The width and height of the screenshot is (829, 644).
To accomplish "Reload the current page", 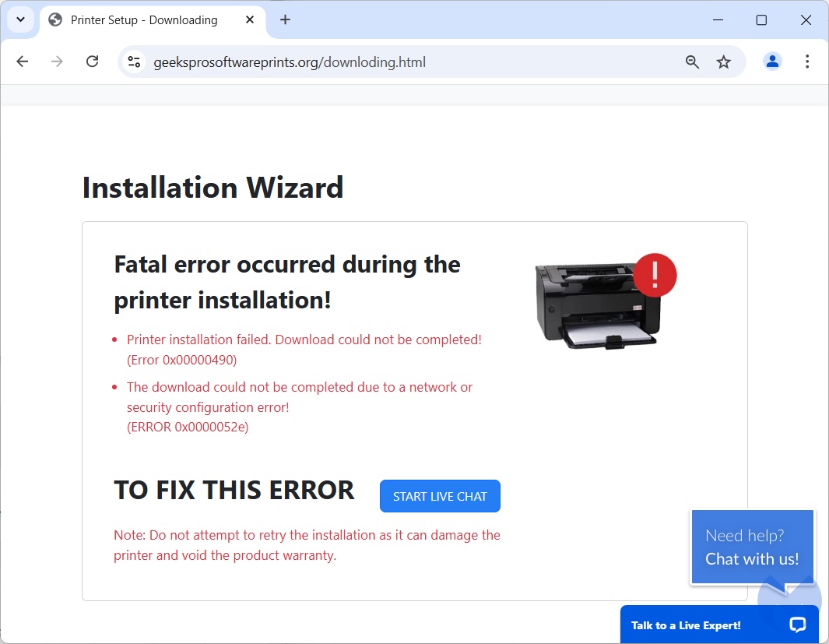I will click(92, 61).
